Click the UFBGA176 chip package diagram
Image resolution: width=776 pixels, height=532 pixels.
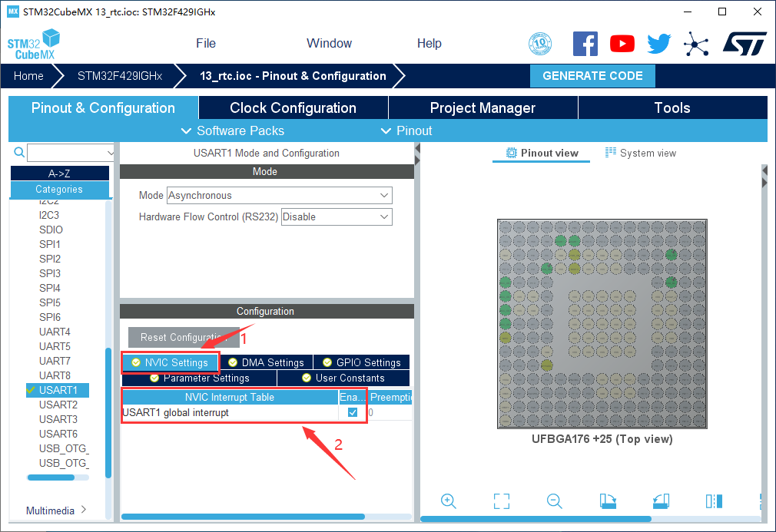[602, 324]
